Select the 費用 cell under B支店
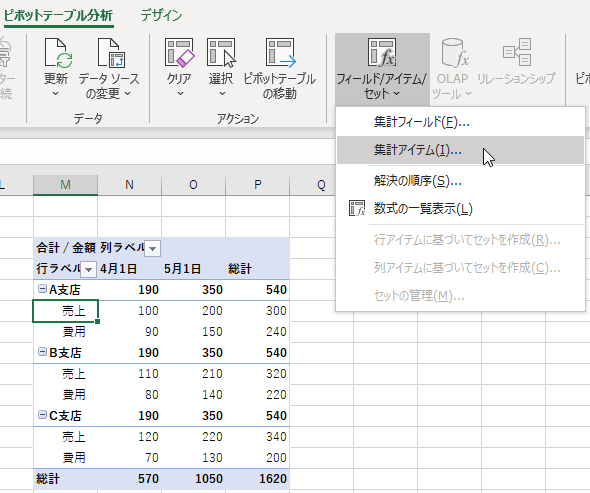 point(65,395)
